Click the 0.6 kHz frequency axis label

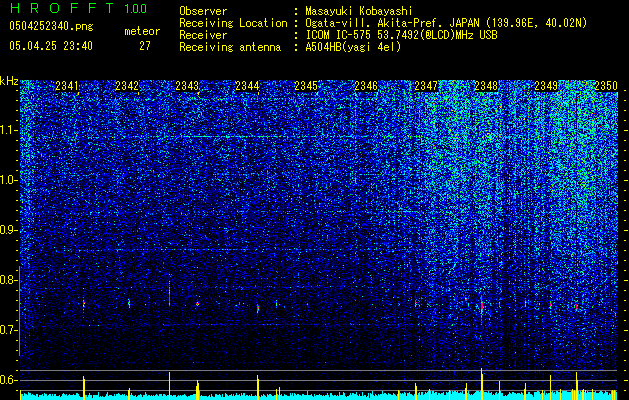coord(8,380)
